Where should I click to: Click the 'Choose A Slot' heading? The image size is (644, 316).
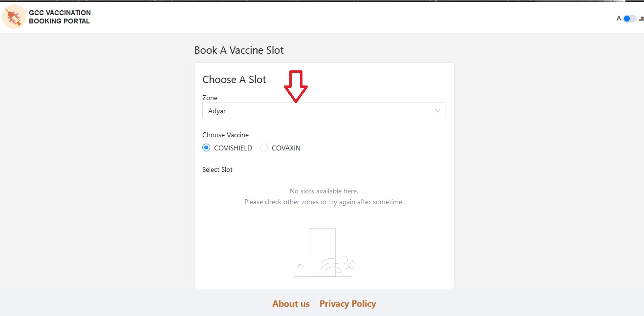pos(234,80)
